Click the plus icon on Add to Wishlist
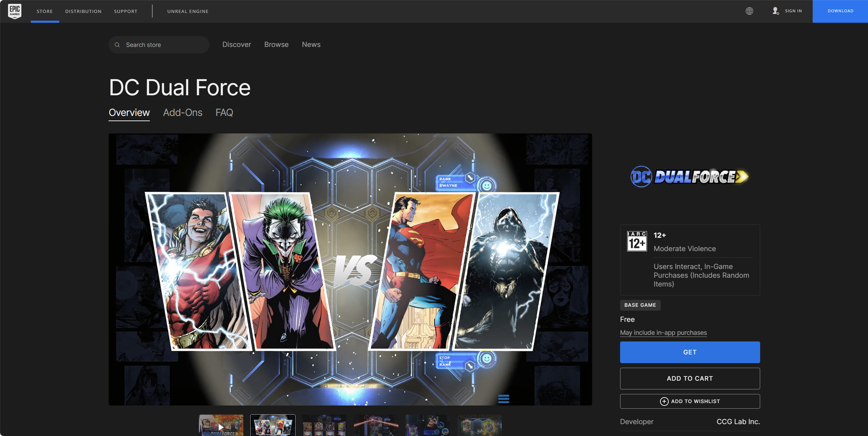The width and height of the screenshot is (868, 436). coord(664,401)
